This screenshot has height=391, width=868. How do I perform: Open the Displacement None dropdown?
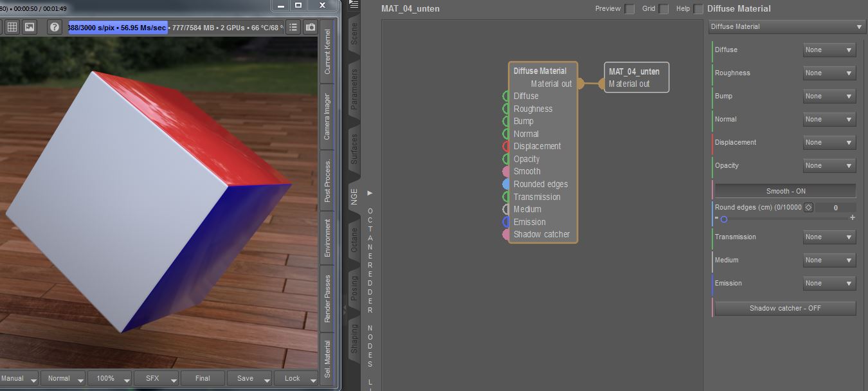pos(829,142)
